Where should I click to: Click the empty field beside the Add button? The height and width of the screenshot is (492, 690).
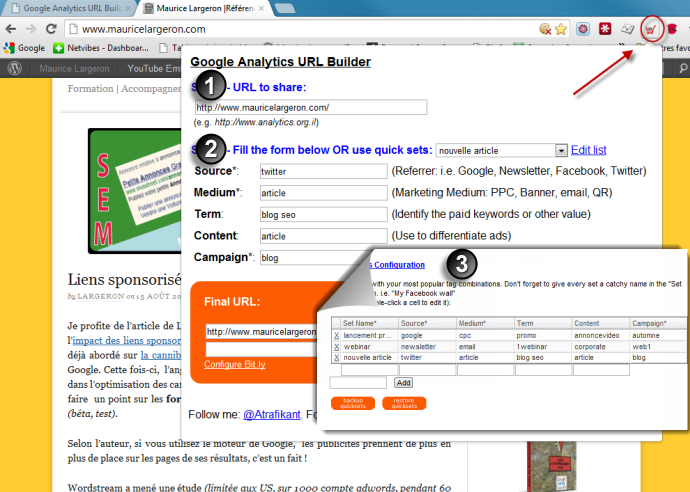click(x=358, y=383)
